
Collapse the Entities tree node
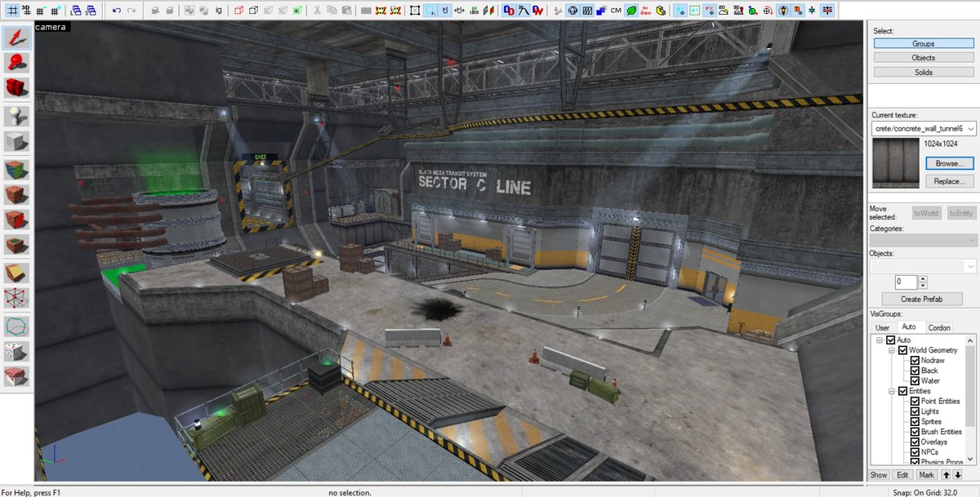click(892, 391)
